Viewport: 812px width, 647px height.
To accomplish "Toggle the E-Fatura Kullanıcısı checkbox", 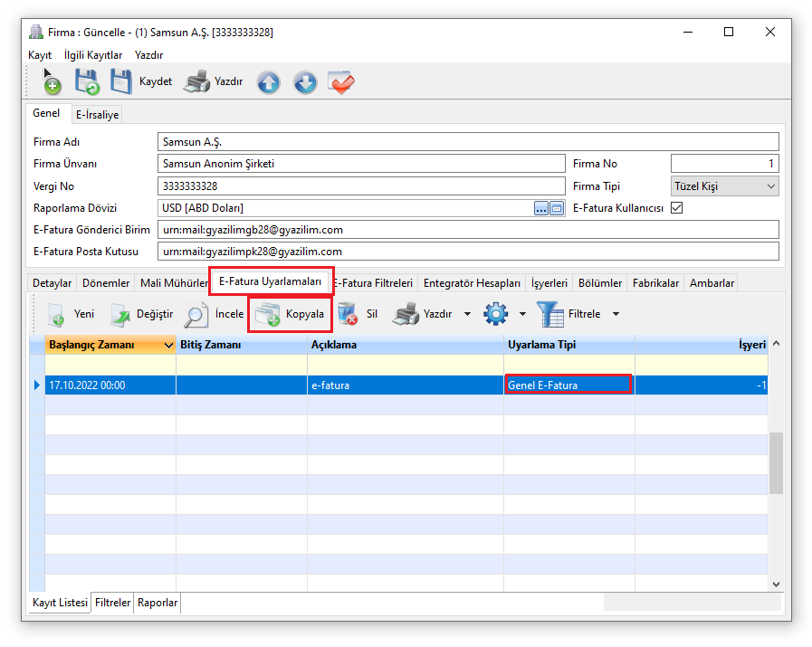I will coord(676,208).
